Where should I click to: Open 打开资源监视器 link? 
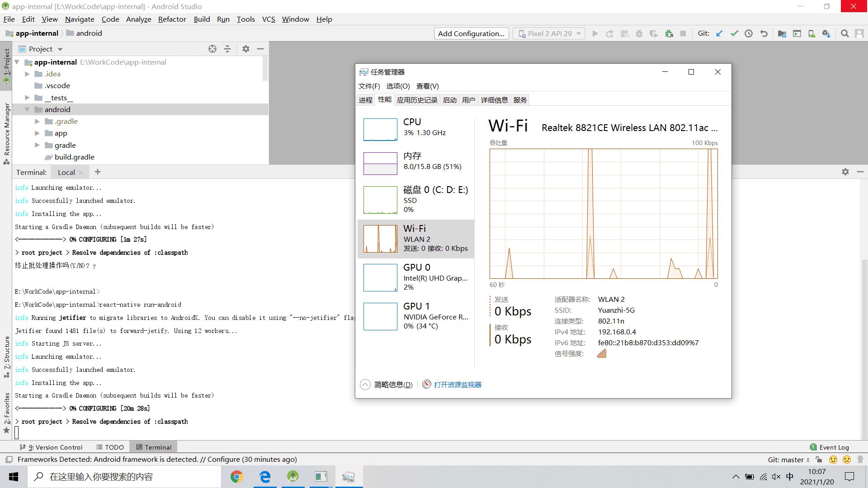coord(457,385)
